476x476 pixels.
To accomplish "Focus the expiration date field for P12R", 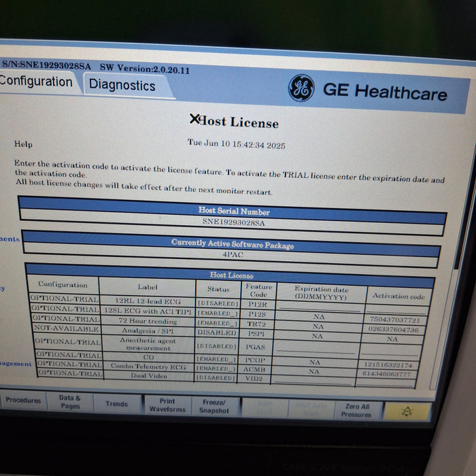I will coord(320,307).
